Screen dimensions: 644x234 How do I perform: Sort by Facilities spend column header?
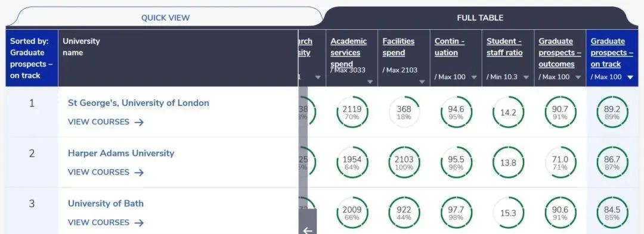(398, 46)
